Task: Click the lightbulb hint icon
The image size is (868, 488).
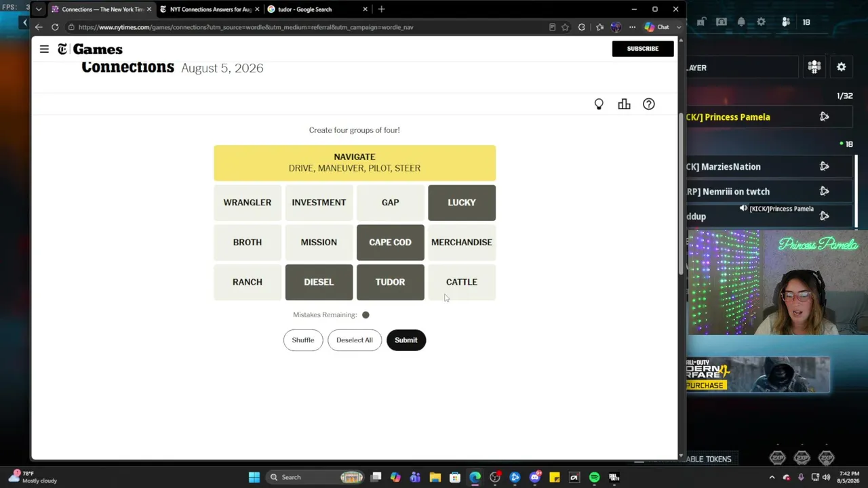Action: point(599,104)
